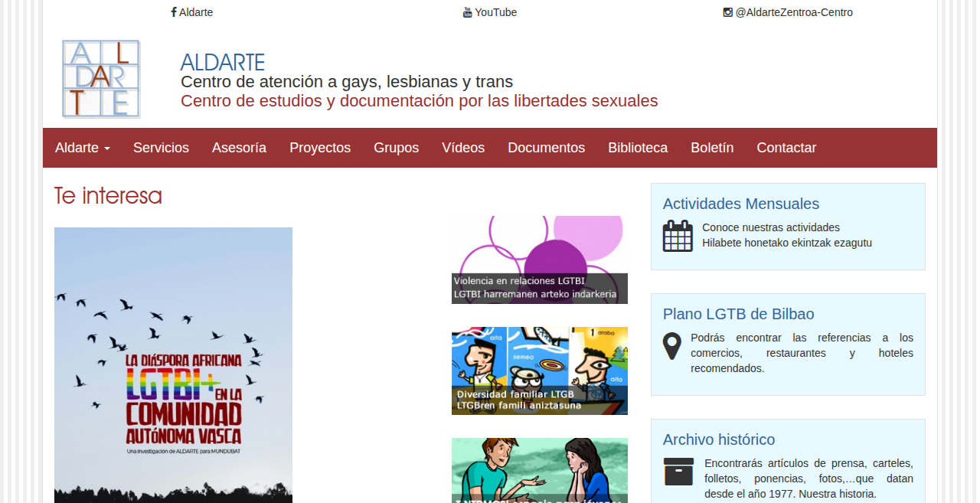Open the Violencia en relaciones LGTBI thumbnail
The height and width of the screenshot is (503, 980).
(540, 260)
